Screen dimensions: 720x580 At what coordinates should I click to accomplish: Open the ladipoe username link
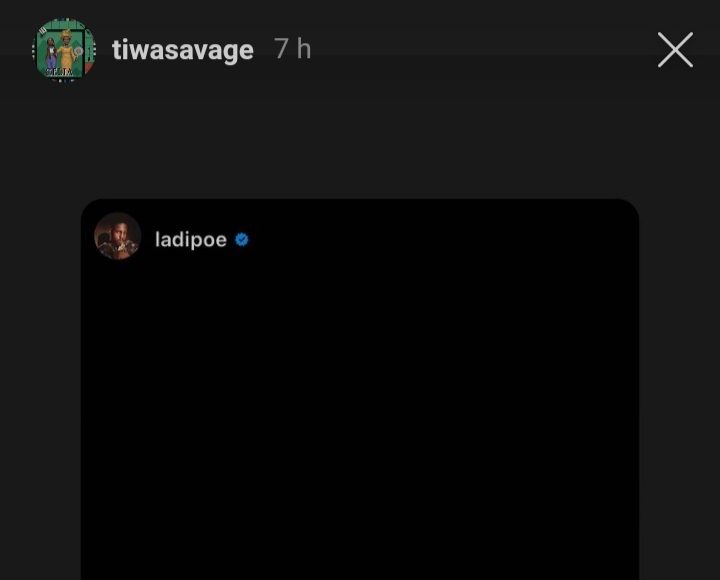tap(191, 239)
